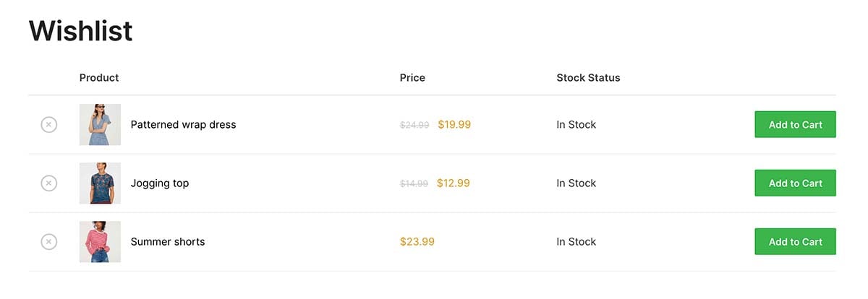The width and height of the screenshot is (868, 299).
Task: Remove Summer shorts using the X icon
Action: pyautogui.click(x=48, y=242)
